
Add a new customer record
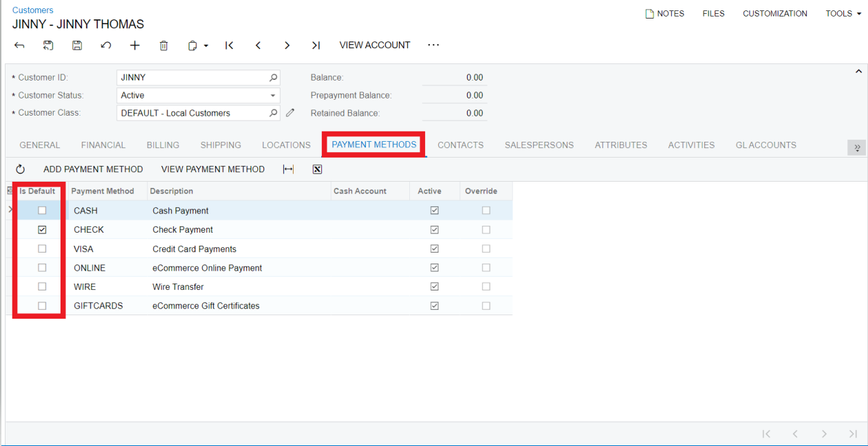tap(135, 45)
